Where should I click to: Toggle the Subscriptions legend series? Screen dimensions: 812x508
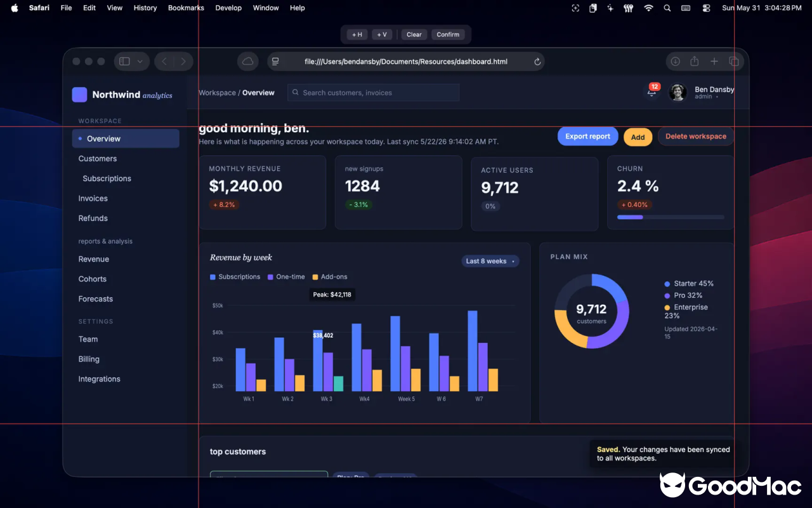235,277
